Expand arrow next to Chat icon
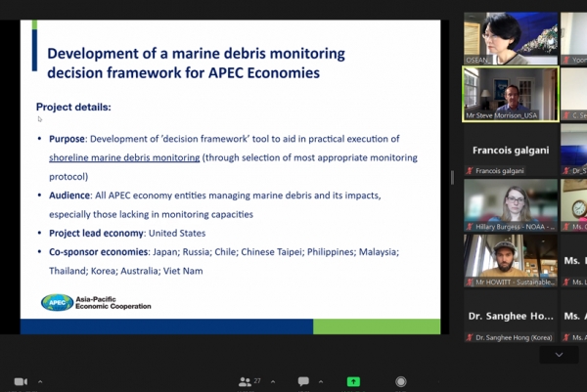The height and width of the screenshot is (392, 587). (x=321, y=382)
